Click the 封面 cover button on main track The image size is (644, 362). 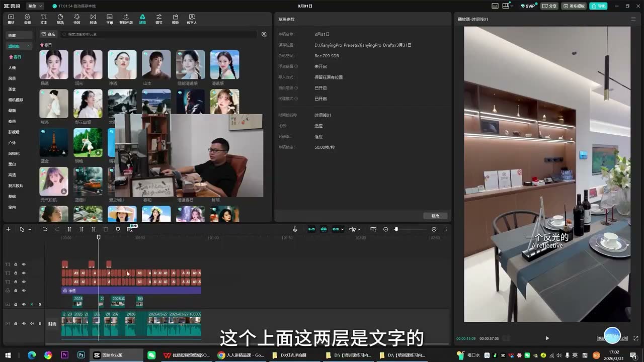[52, 324]
